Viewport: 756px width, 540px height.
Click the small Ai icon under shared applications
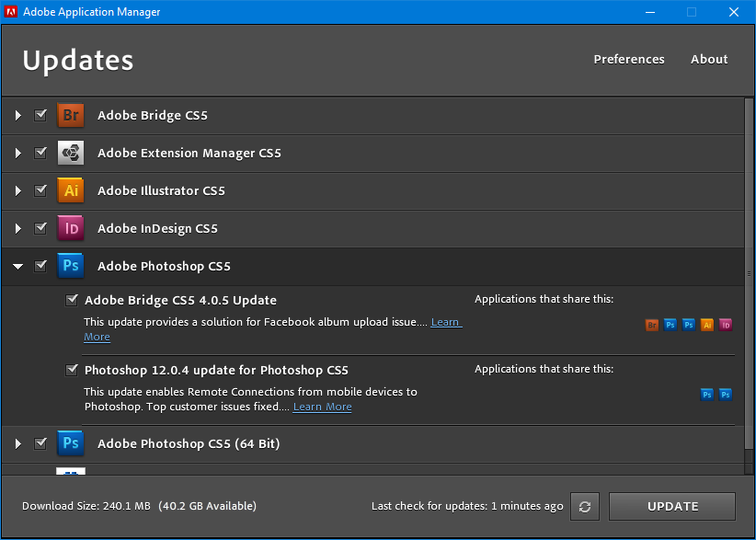707,325
